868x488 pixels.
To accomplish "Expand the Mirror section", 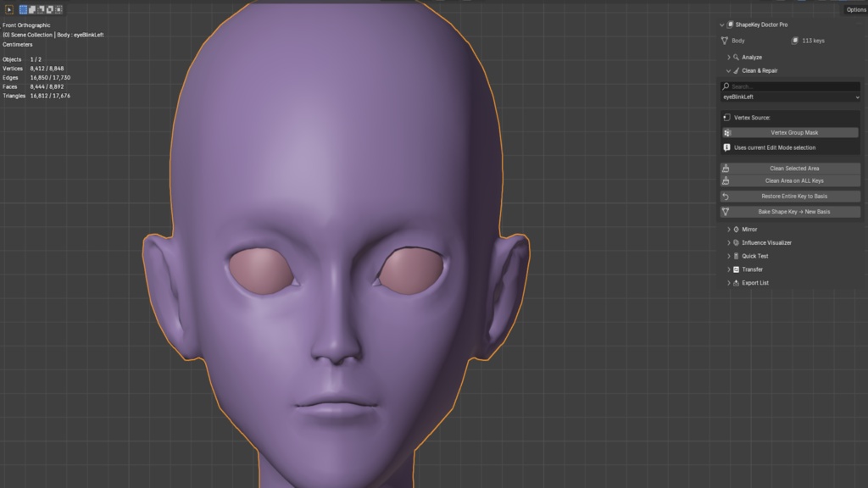I will click(728, 229).
